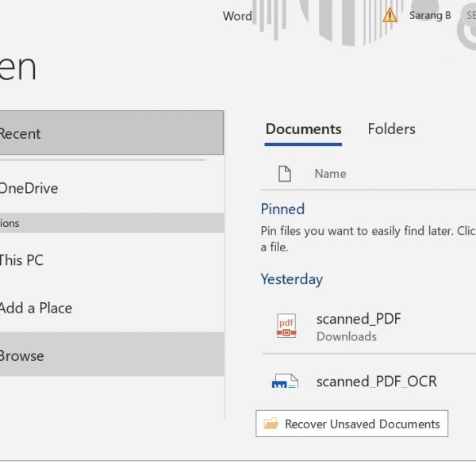This screenshot has height=476, width=476.
Task: Click the Word file icon for scanned_PDF_OCR
Action: pos(285,382)
